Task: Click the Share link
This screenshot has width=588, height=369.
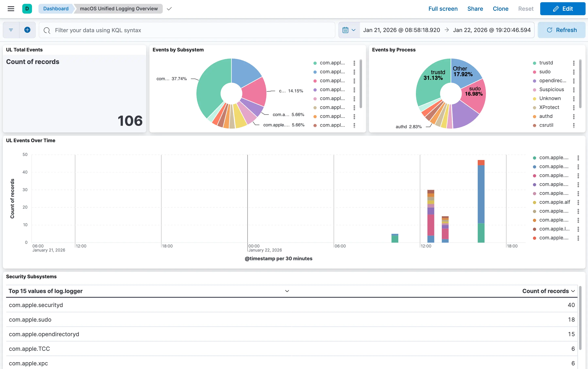Action: 475,9
